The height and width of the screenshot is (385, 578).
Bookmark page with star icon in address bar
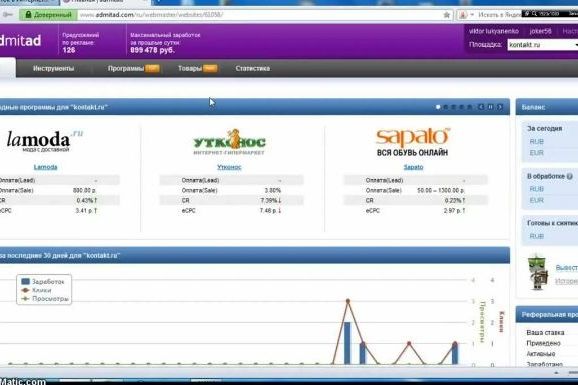[x=446, y=15]
